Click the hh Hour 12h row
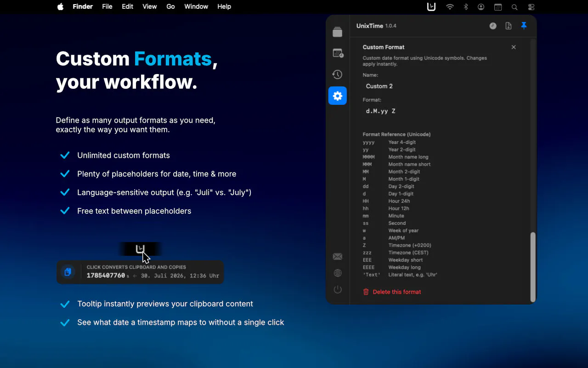The height and width of the screenshot is (368, 588). 386,208
